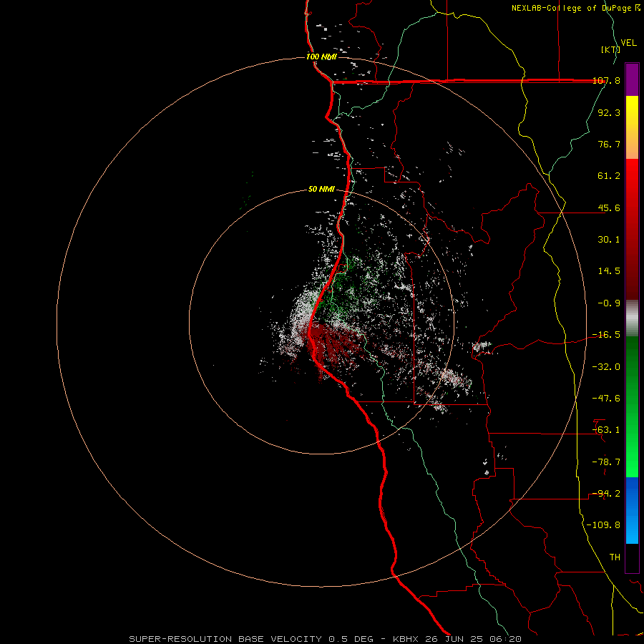Click the TH label below the color scale

(615, 557)
